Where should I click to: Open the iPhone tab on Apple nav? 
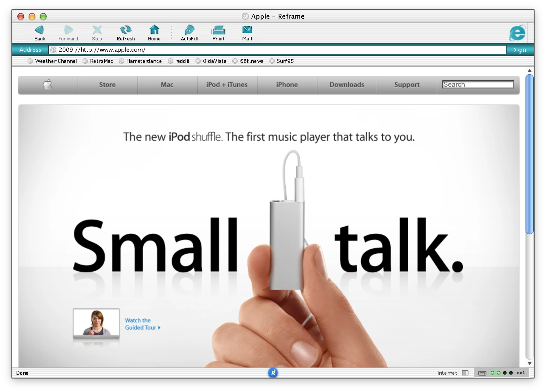[x=287, y=85]
